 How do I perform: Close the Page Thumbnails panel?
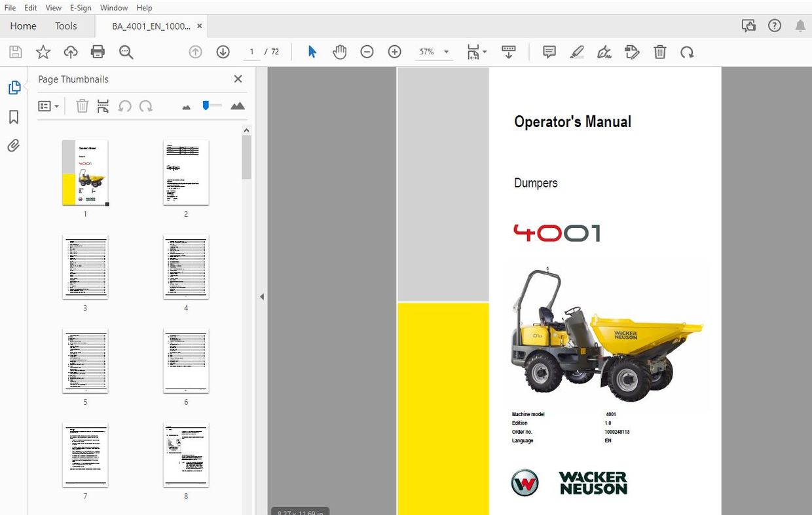pos(238,79)
